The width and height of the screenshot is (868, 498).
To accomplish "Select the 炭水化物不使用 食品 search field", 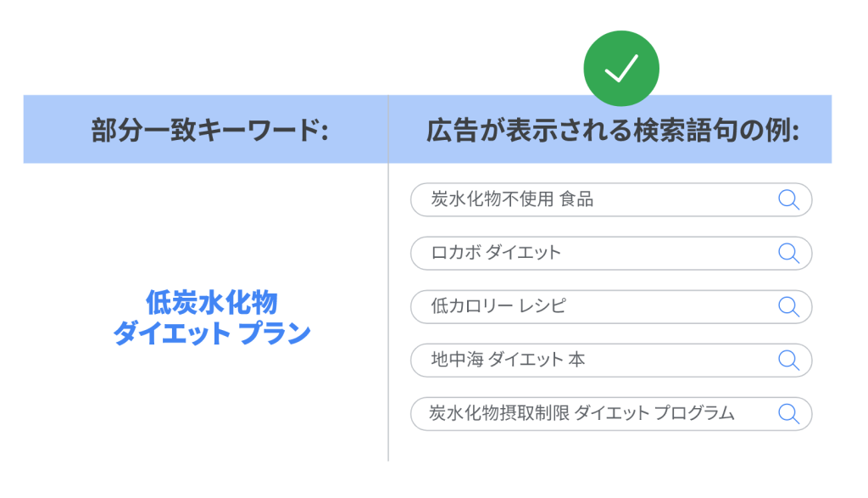I will tap(611, 199).
